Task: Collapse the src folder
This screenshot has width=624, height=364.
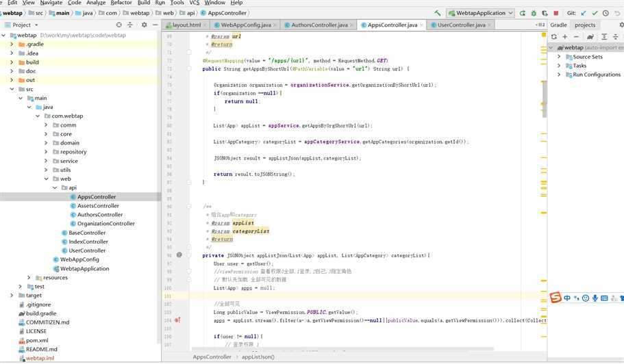Action: click(12, 89)
